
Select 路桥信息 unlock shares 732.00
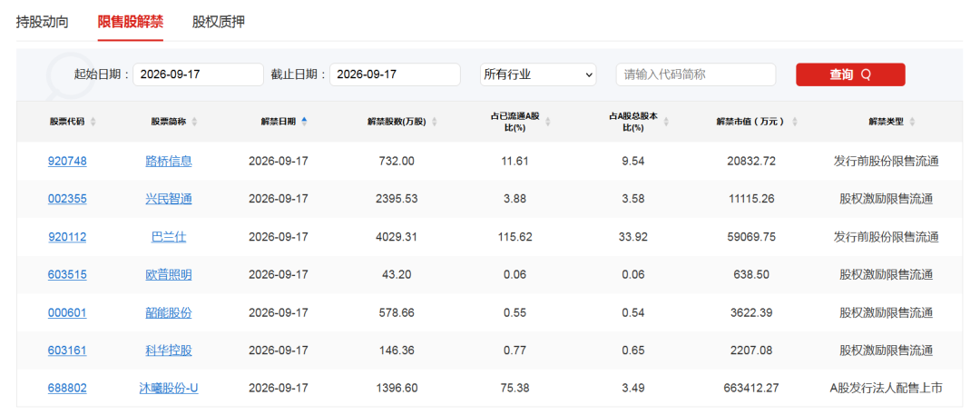(x=397, y=161)
